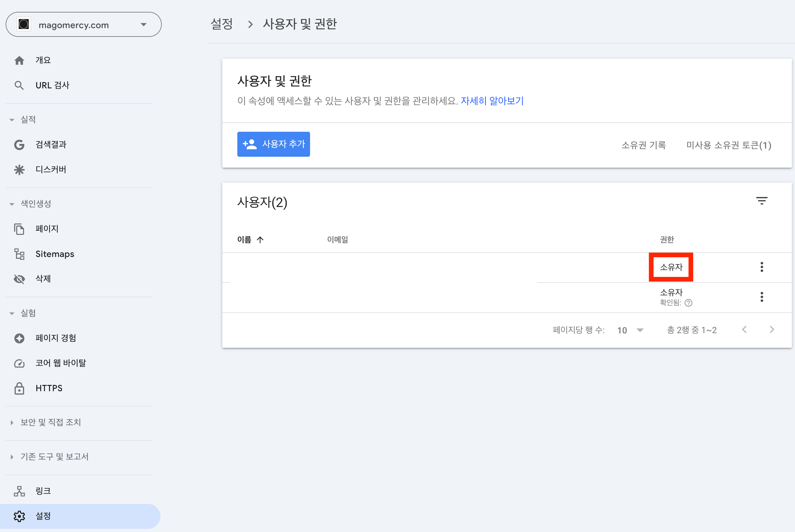The height and width of the screenshot is (532, 795).
Task: Open the HTTPS lock icon
Action: pos(19,388)
